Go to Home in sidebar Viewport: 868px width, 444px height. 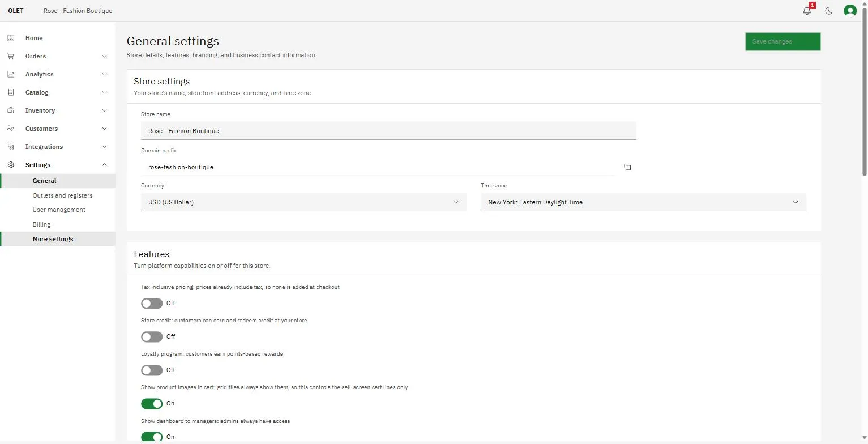coord(58,38)
